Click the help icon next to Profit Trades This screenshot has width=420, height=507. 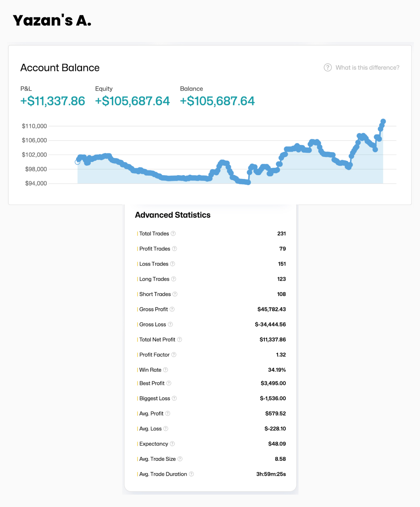point(175,249)
